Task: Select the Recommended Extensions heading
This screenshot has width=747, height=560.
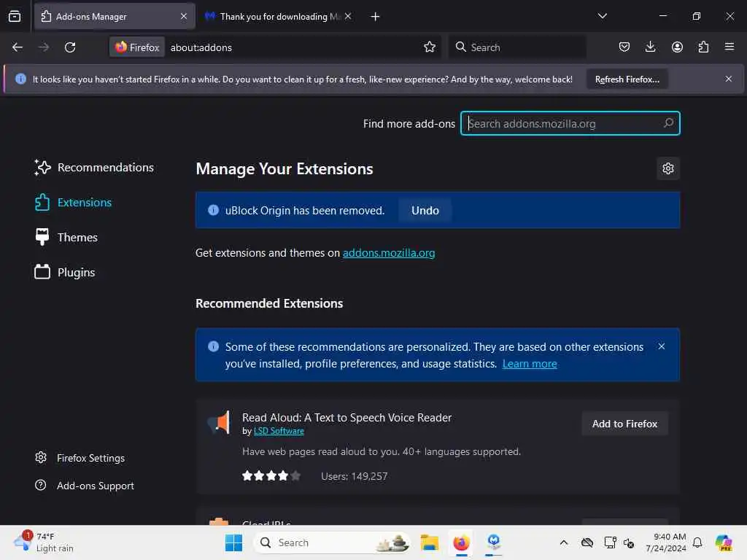Action: [x=269, y=303]
